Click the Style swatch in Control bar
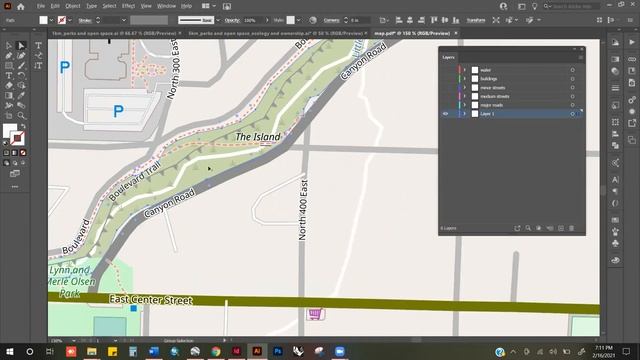Viewport: 640px width, 360px height. 290,20
